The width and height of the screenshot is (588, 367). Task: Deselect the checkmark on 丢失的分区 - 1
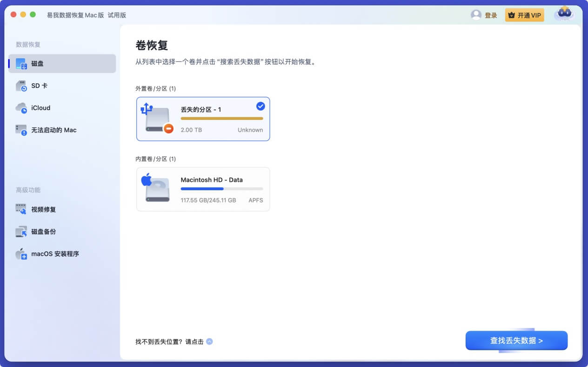pyautogui.click(x=260, y=106)
